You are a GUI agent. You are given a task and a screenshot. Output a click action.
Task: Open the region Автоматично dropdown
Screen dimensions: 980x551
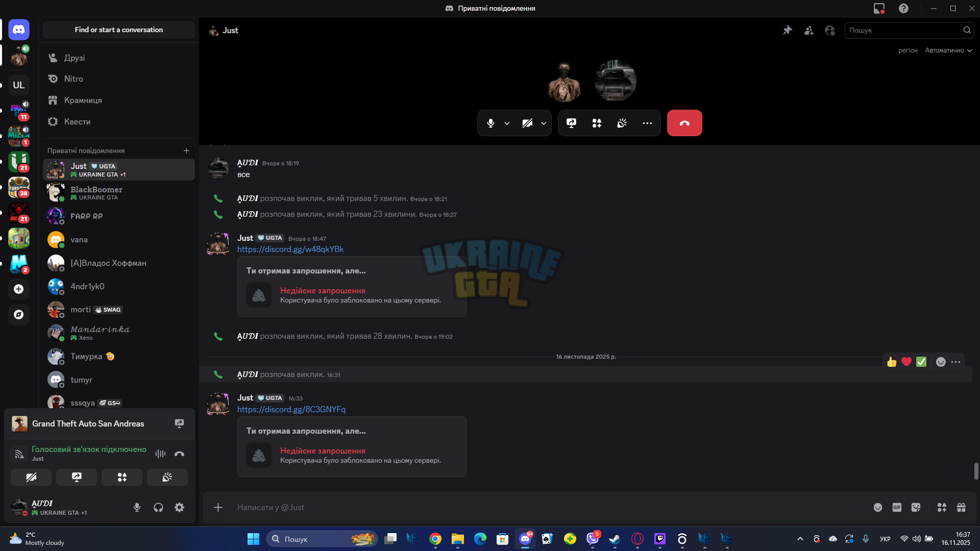[x=948, y=51]
